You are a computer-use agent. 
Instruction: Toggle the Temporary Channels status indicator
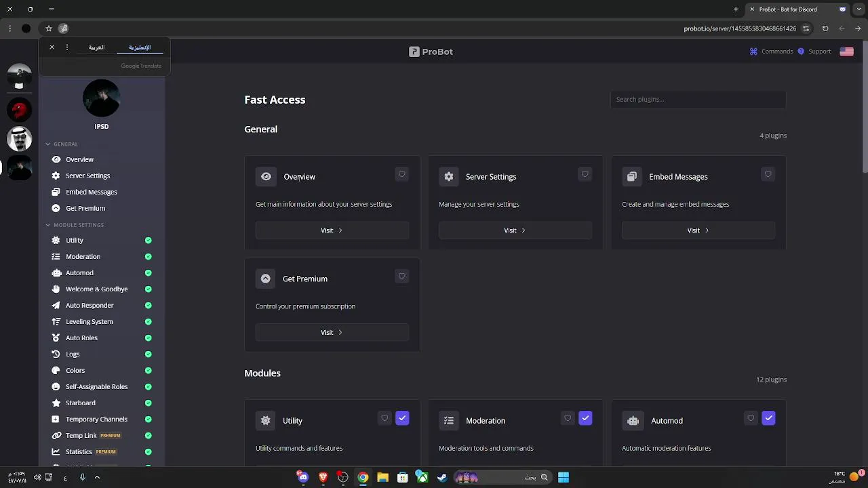click(148, 420)
